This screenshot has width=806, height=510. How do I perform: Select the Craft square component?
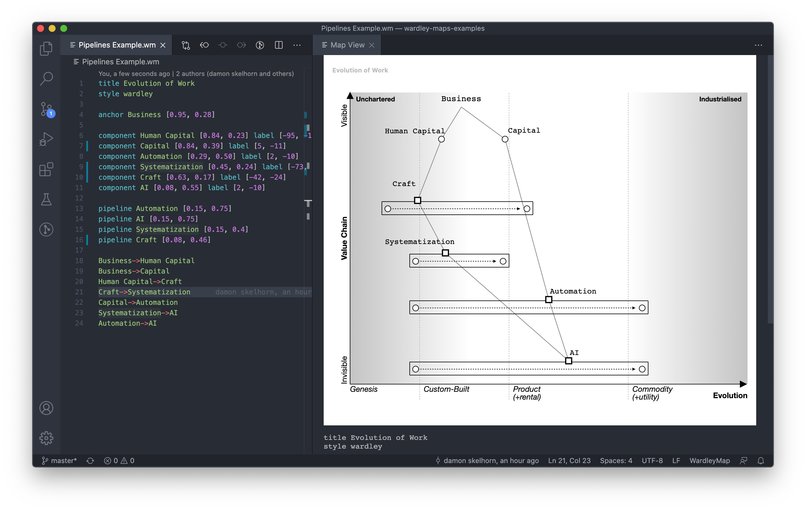tap(417, 201)
